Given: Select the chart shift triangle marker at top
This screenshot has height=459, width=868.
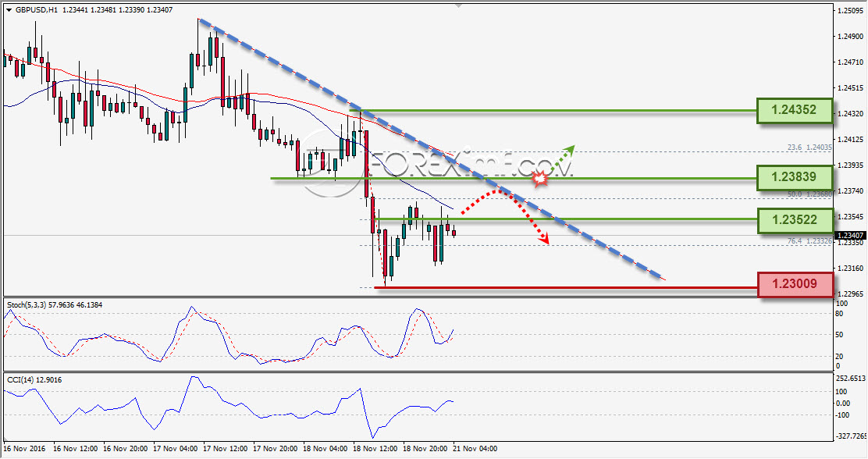Looking at the screenshot, I should tap(457, 5).
